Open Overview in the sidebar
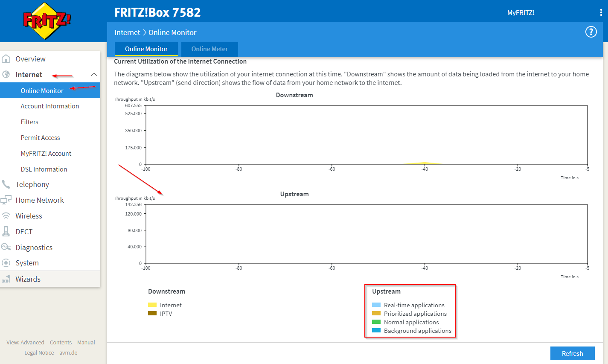Screen dimensions: 608x364 click(x=30, y=59)
